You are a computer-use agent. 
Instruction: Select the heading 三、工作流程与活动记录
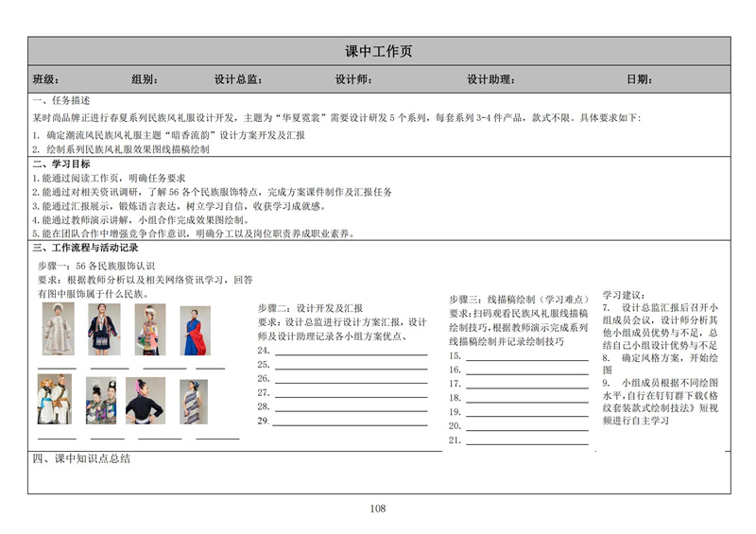point(85,248)
